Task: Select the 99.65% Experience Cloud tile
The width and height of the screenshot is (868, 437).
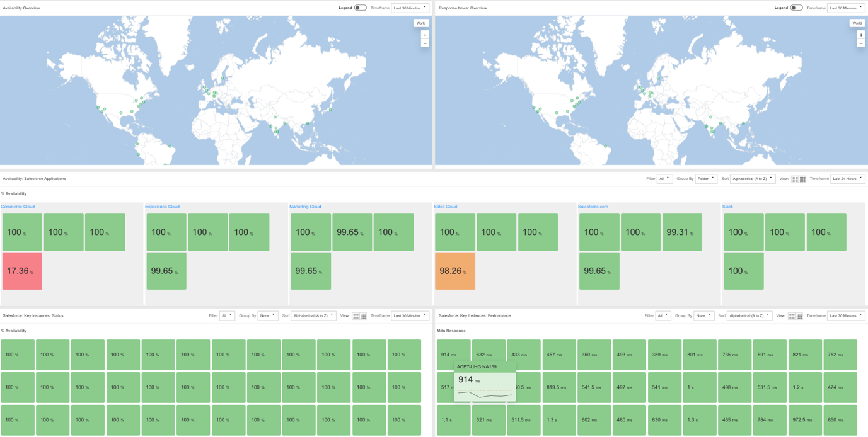Action: point(166,271)
